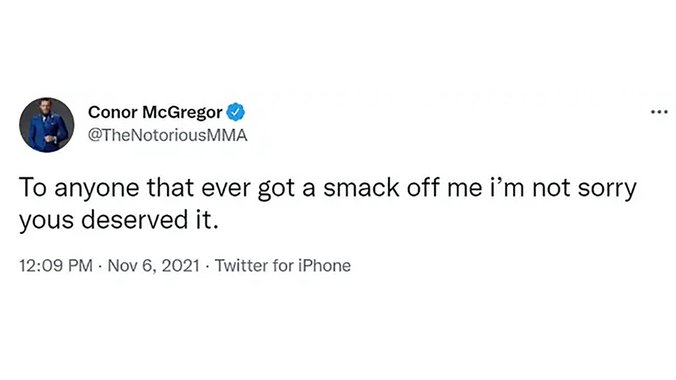
Task: Open the Conor McGregor display name link
Action: (155, 112)
